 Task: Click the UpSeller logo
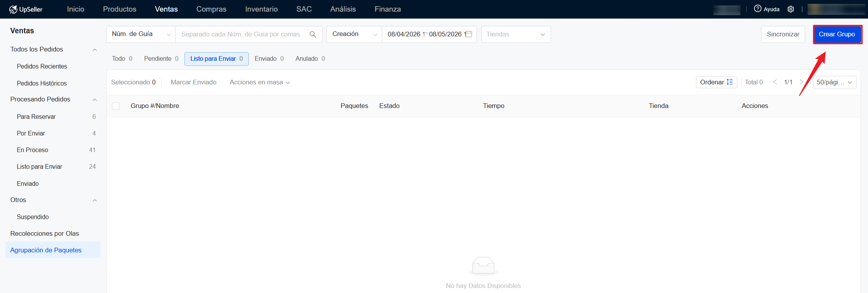pos(26,9)
